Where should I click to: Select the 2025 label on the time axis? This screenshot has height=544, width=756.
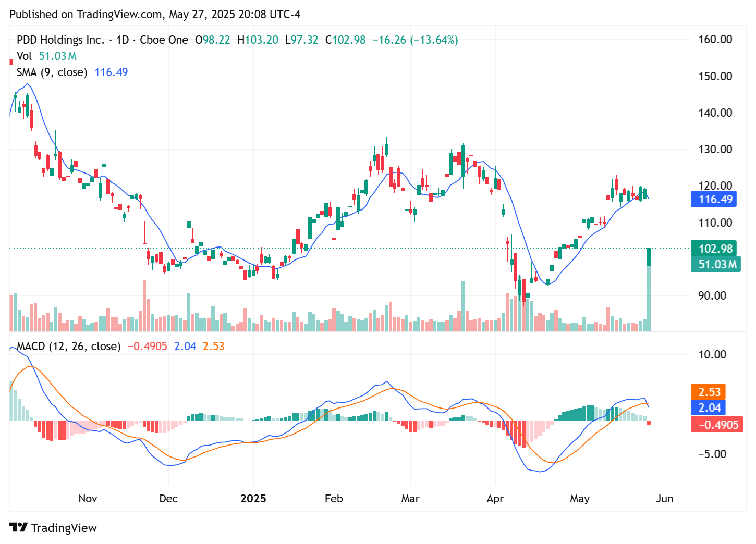pyautogui.click(x=254, y=499)
